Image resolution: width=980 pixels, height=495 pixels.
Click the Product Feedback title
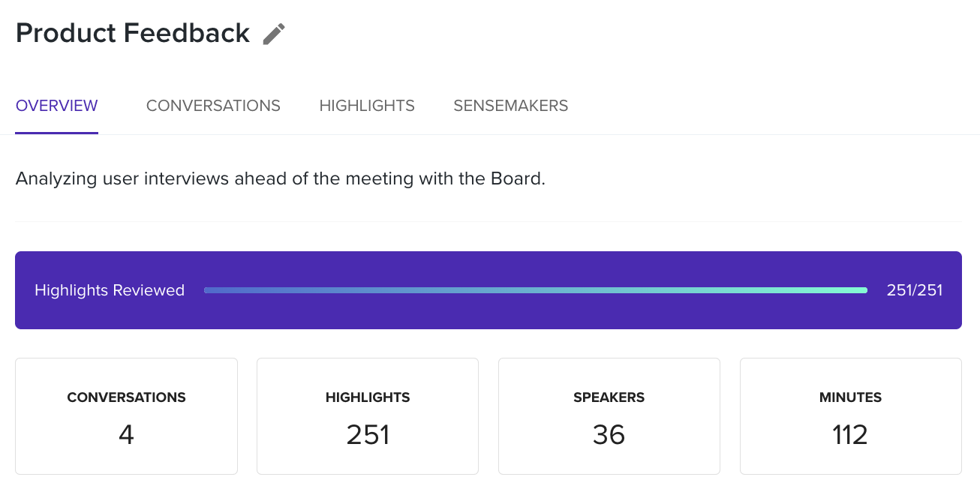coord(133,33)
